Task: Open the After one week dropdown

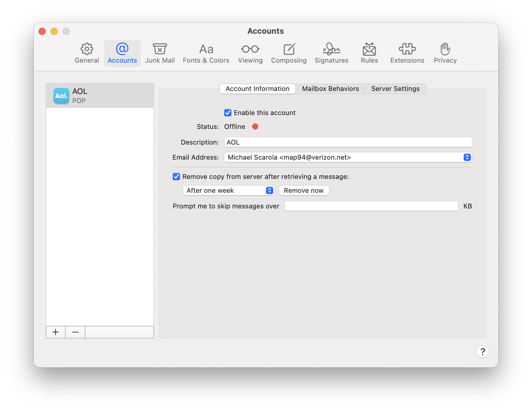Action: [x=229, y=190]
